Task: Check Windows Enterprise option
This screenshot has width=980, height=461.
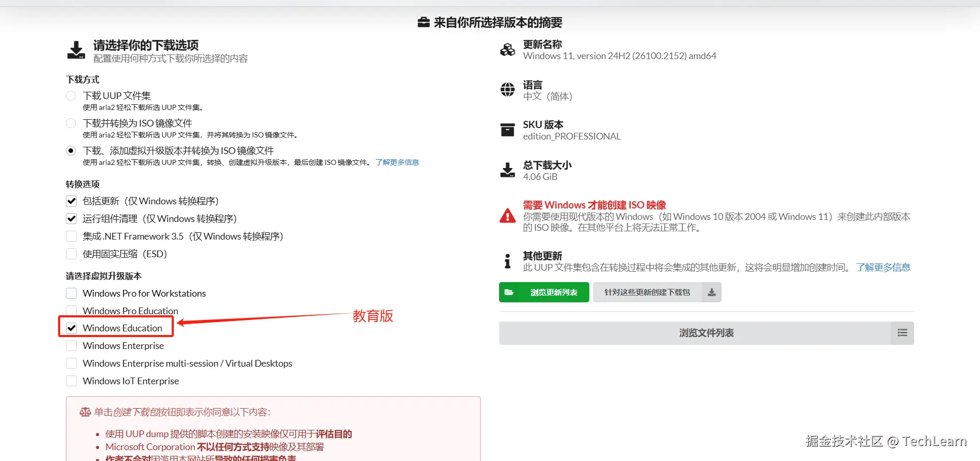Action: point(72,346)
